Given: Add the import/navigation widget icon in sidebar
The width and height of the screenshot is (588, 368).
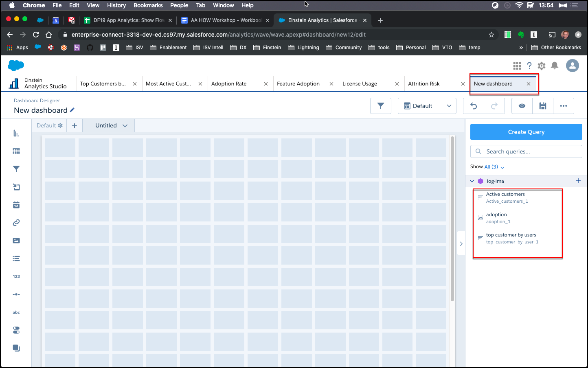Looking at the screenshot, I should [x=16, y=187].
